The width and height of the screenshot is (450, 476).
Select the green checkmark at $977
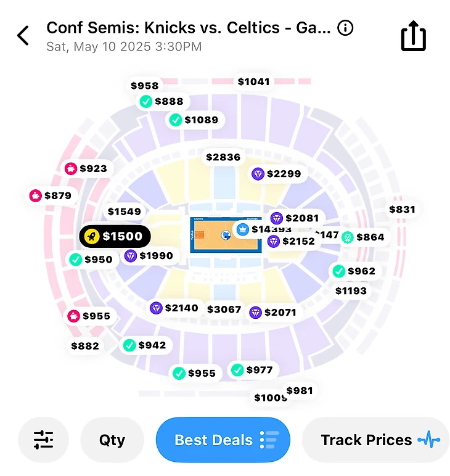237,370
